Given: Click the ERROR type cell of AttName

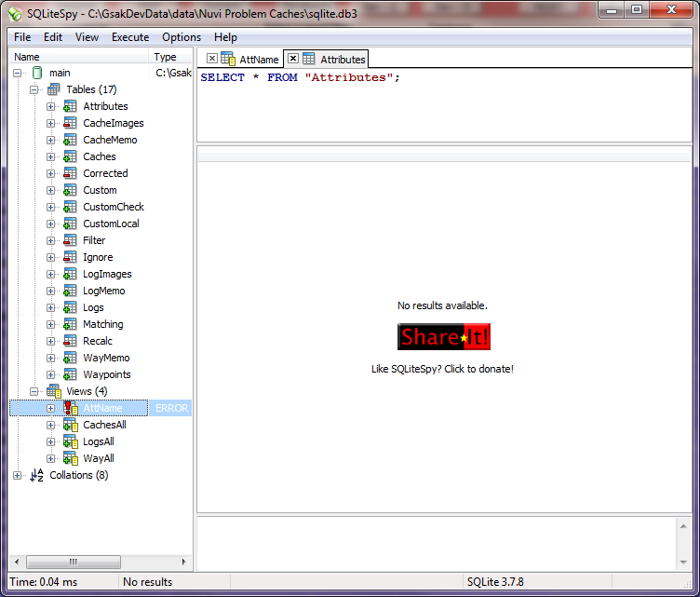Looking at the screenshot, I should (x=171, y=408).
